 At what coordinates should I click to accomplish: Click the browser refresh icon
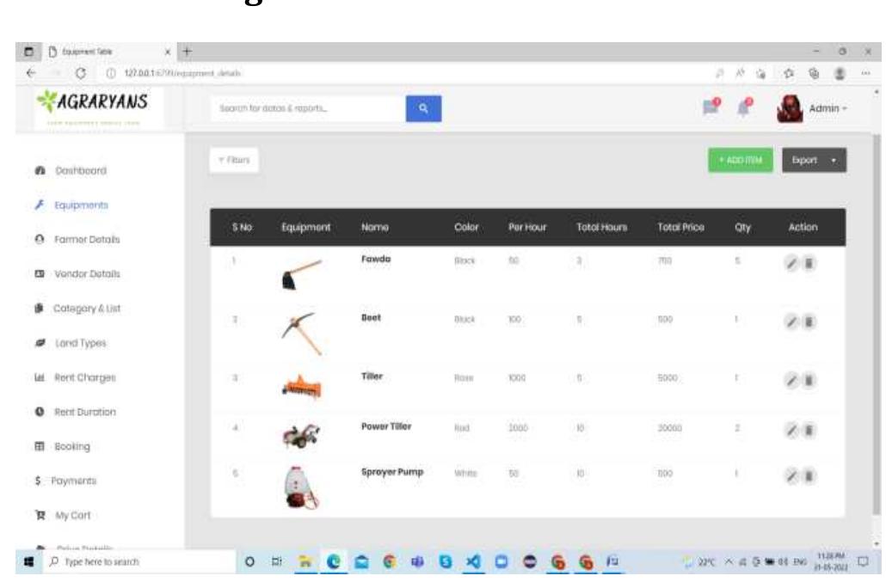click(x=81, y=73)
